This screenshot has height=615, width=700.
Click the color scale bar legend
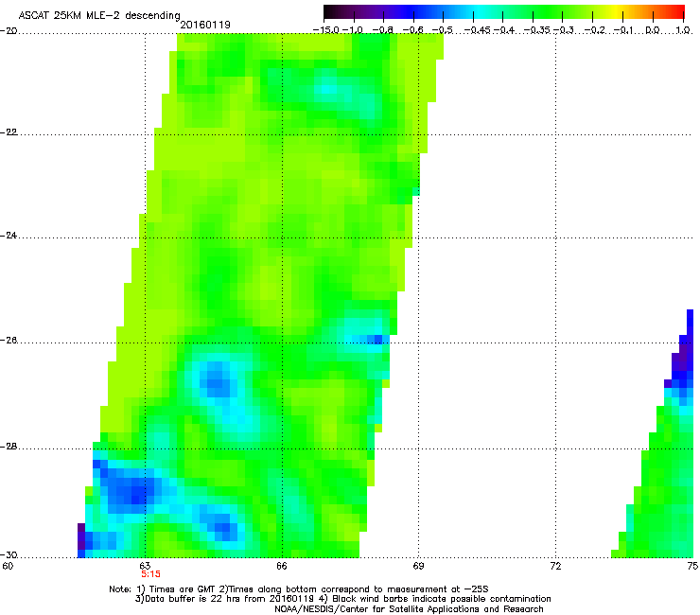503,12
